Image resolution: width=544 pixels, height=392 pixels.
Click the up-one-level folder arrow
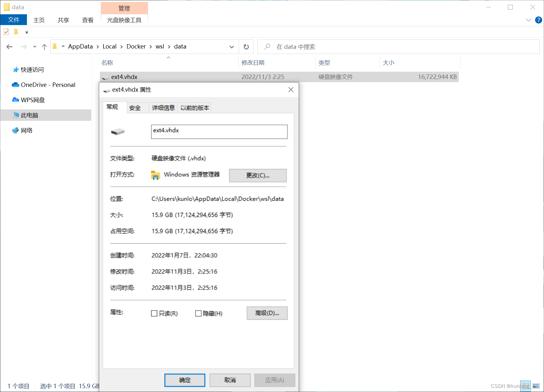point(44,47)
